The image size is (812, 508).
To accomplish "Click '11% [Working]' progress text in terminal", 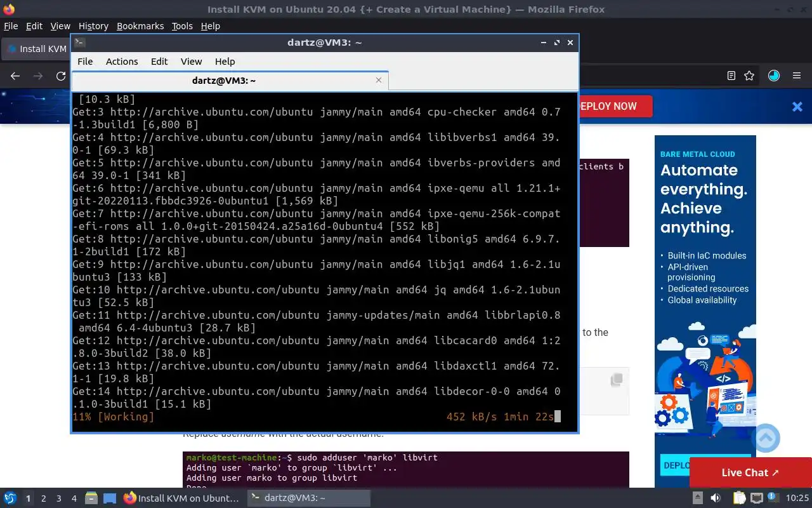I will click(114, 417).
